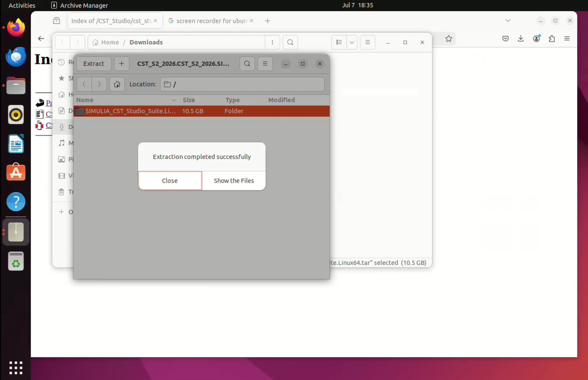The image size is (588, 380).
Task: Save page to Pocket
Action: click(506, 38)
